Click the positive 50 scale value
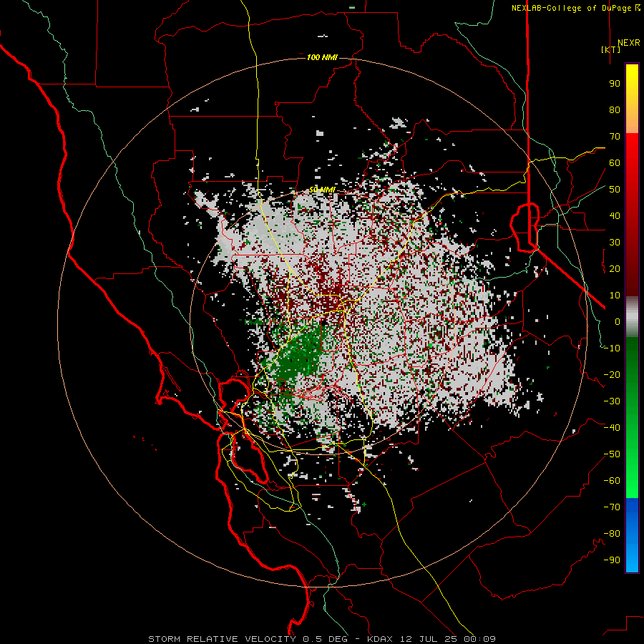The image size is (644, 644). click(x=615, y=190)
